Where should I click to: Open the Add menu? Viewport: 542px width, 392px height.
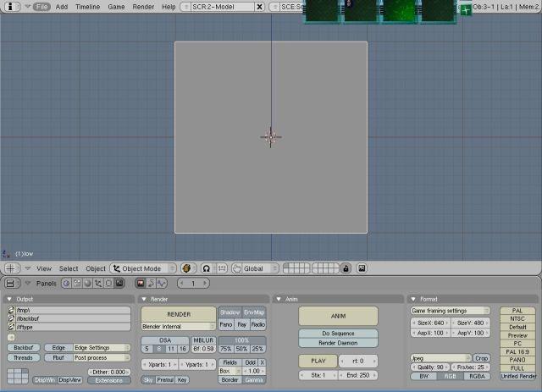coord(62,7)
